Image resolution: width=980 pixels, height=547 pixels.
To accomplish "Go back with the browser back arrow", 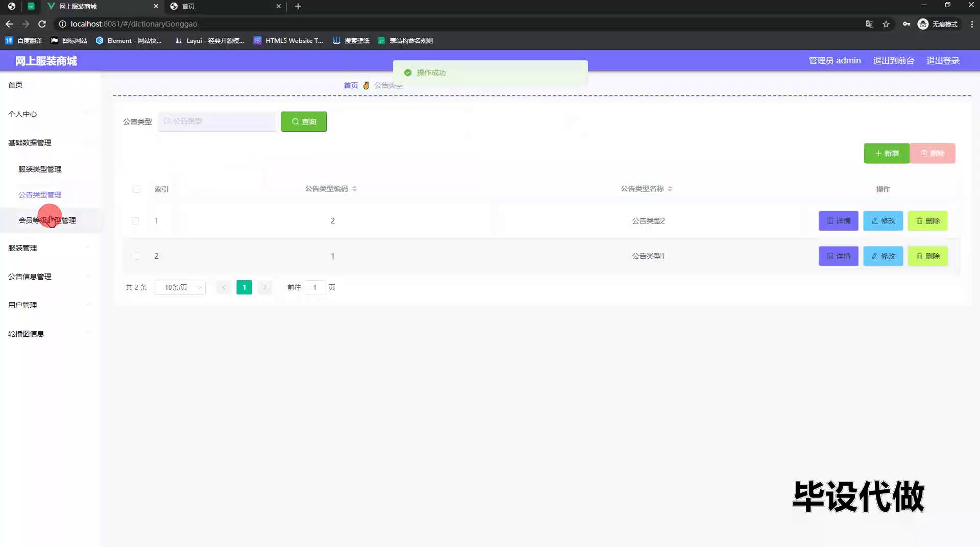I will pos(9,24).
